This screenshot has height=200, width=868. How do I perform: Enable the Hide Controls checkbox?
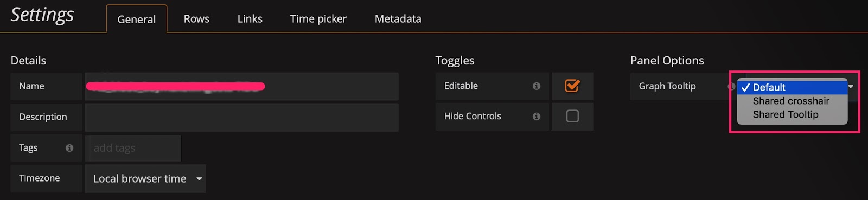click(x=572, y=116)
